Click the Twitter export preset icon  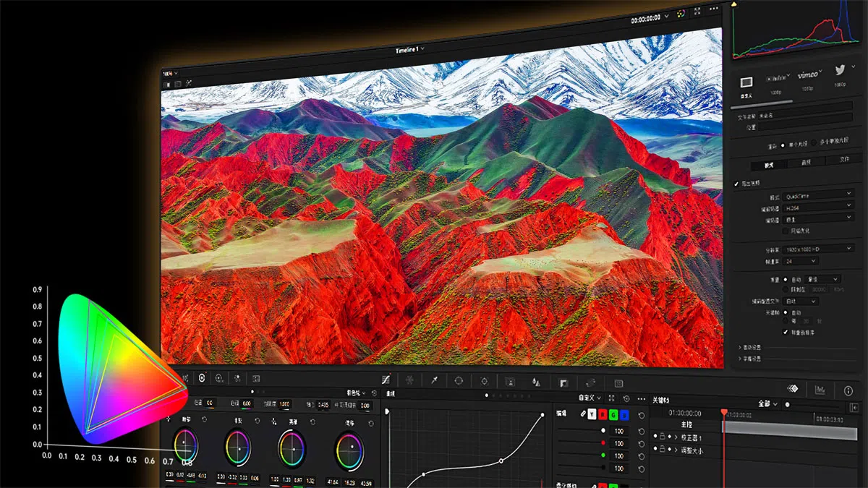(x=839, y=69)
